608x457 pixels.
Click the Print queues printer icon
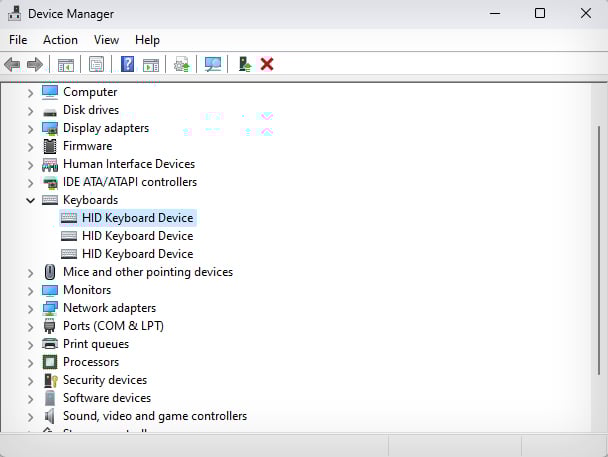click(50, 344)
